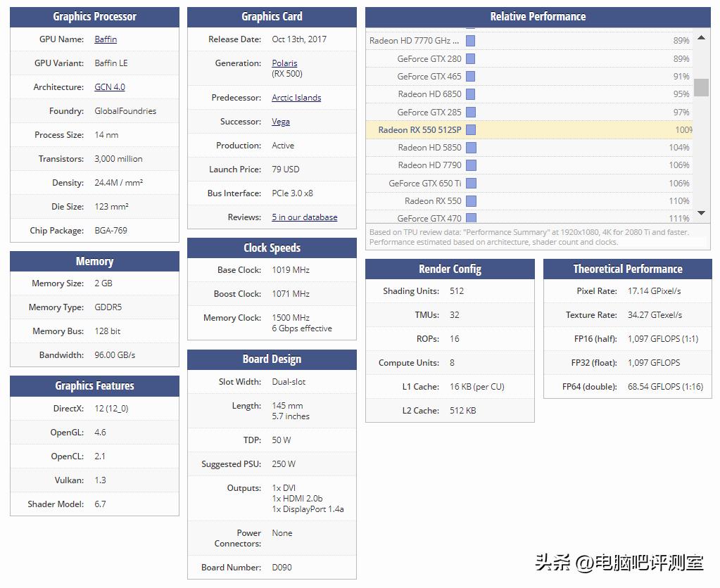Click the '1071 MHz' boost clock value
Viewport: 720px width, 588px height.
(x=291, y=294)
